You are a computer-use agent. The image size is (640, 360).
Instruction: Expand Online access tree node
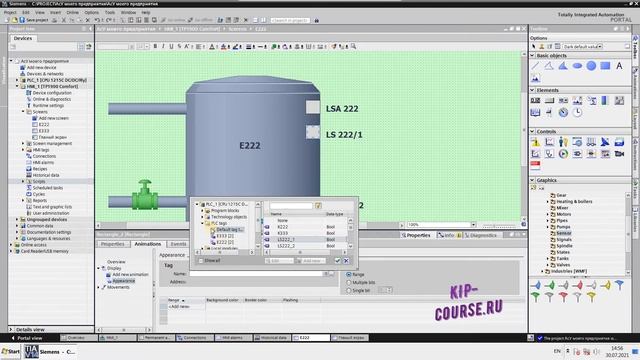point(11,244)
